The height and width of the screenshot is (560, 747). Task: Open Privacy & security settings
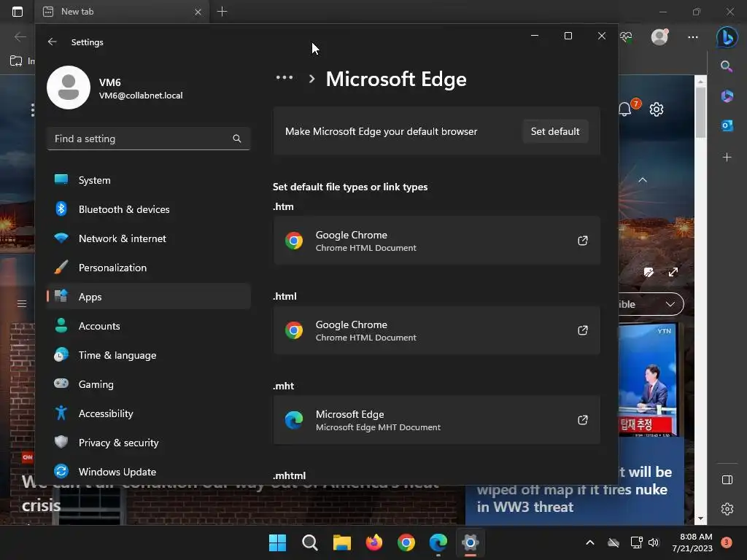148,443
